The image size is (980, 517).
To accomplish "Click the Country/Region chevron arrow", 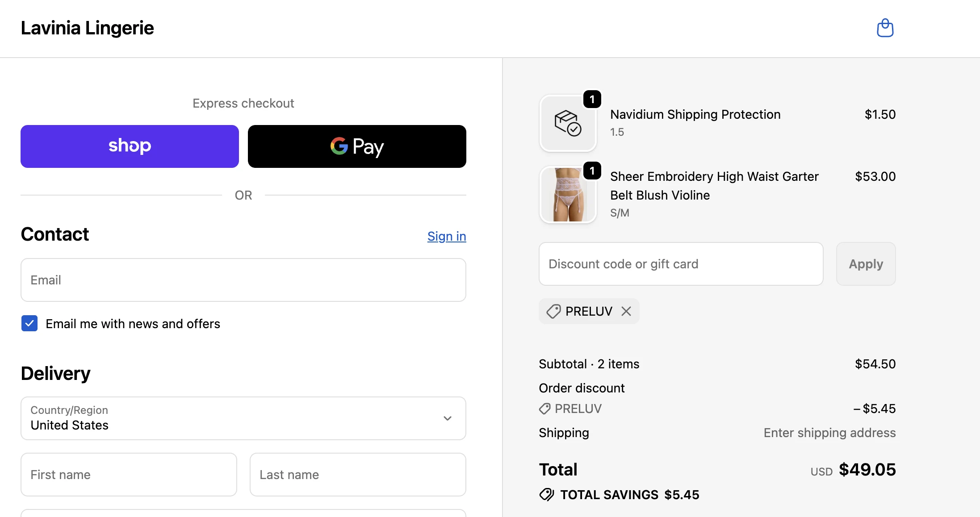I will tap(448, 418).
